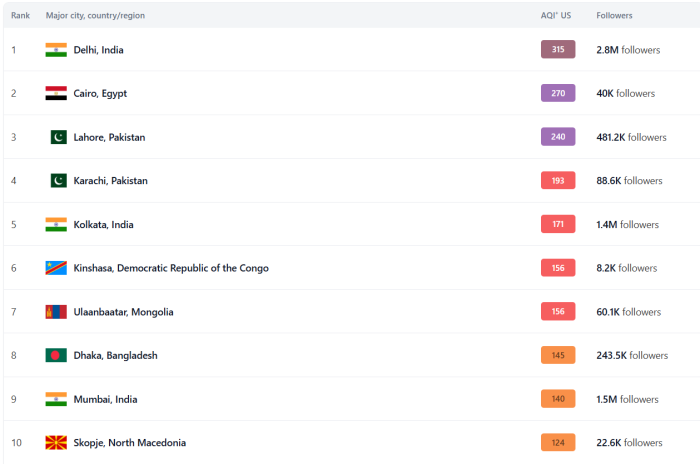Select the DR Congo flag beside Kinshasa

coord(56,268)
